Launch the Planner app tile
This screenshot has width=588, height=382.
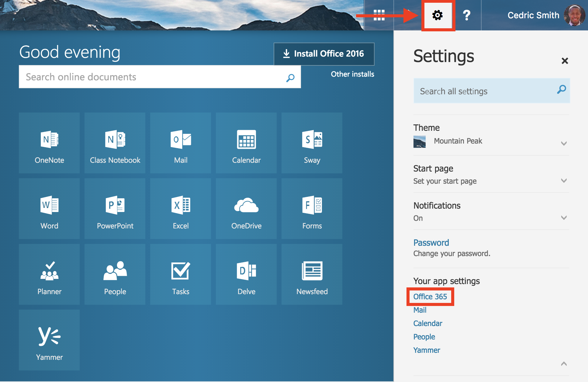coord(49,274)
